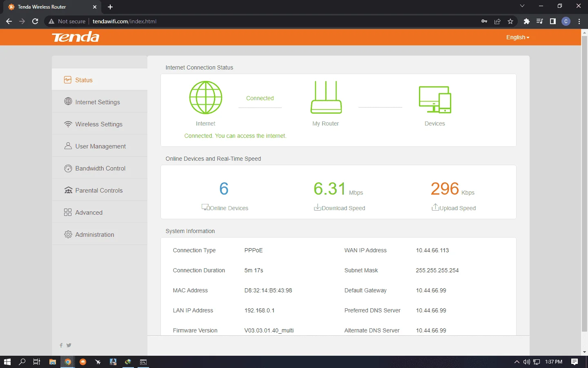
Task: Click the Tenda logo in the orange header
Action: [x=76, y=37]
